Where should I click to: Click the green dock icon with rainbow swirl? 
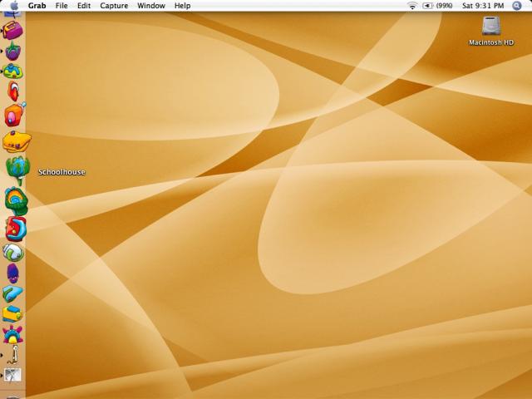17,201
